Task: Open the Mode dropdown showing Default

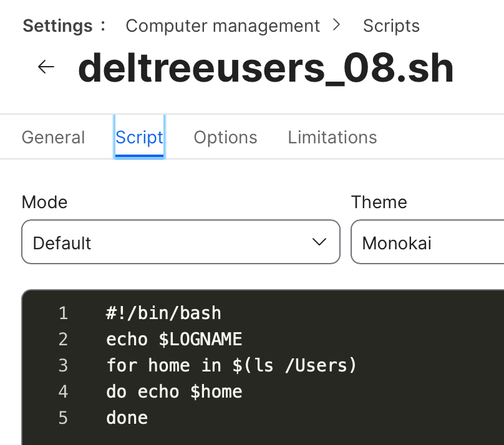Action: (181, 242)
